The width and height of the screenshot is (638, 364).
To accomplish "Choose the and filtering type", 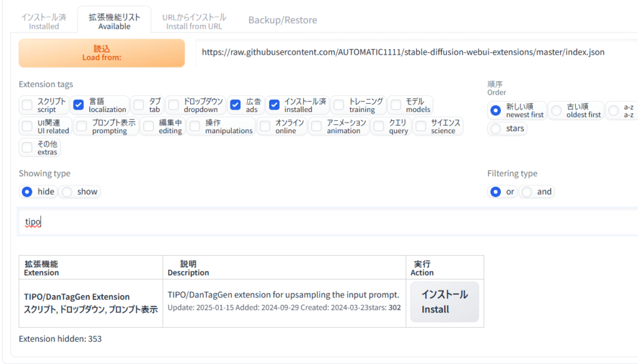I will 527,192.
